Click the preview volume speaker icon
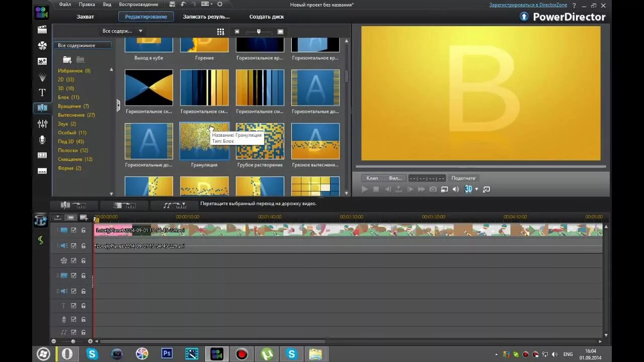 [x=456, y=189]
